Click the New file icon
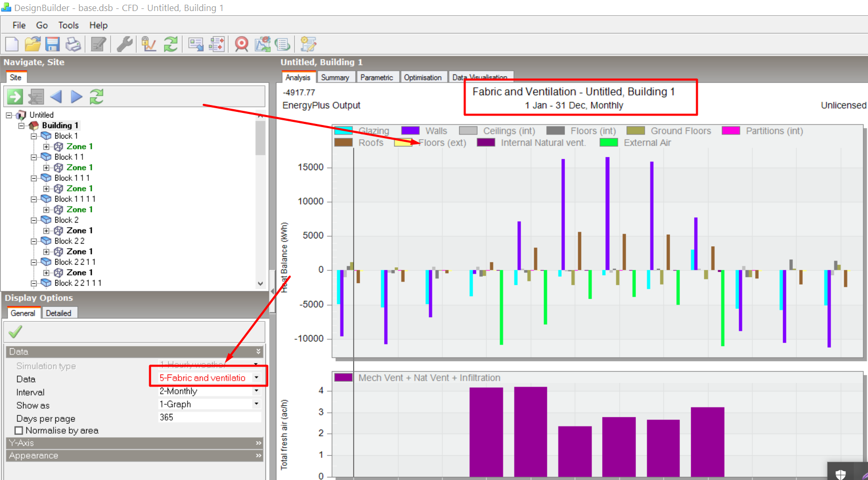Screen dimensions: 868x480 tap(12, 44)
